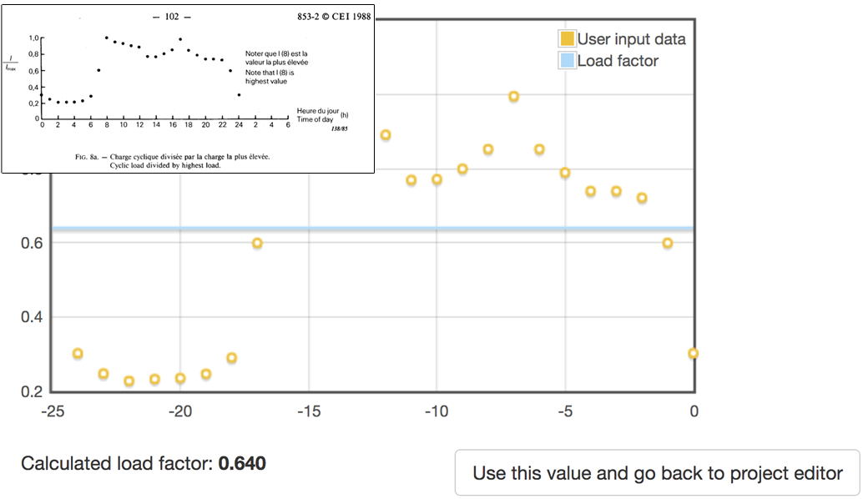Toggle the Load factor legend label

point(618,61)
